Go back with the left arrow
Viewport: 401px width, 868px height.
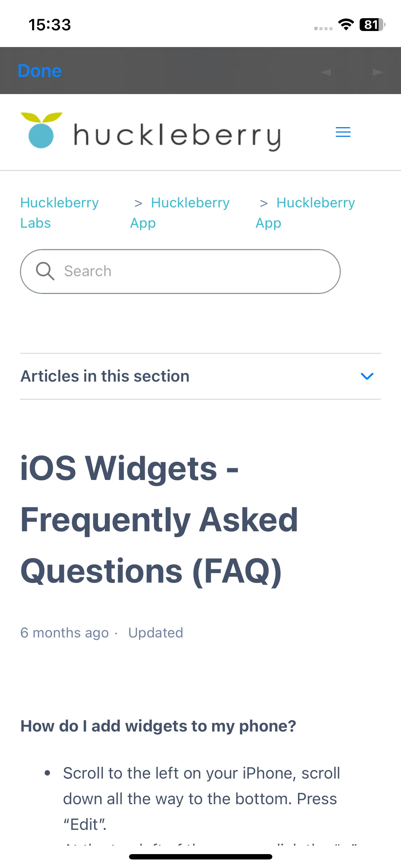(x=326, y=72)
